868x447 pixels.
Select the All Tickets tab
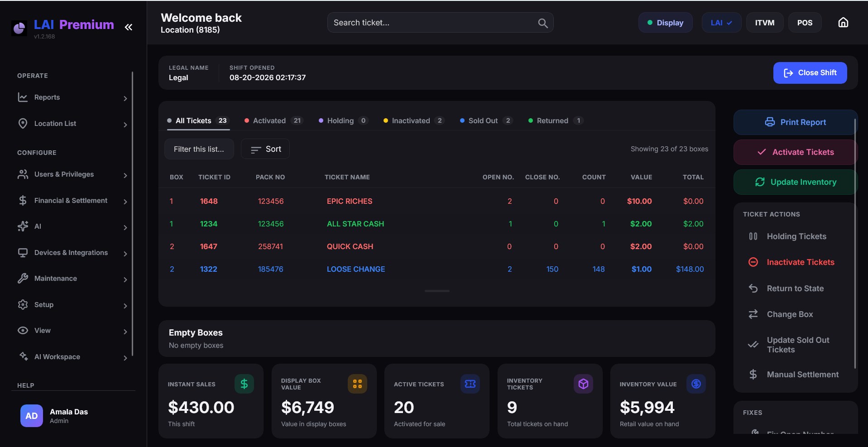[x=198, y=121]
